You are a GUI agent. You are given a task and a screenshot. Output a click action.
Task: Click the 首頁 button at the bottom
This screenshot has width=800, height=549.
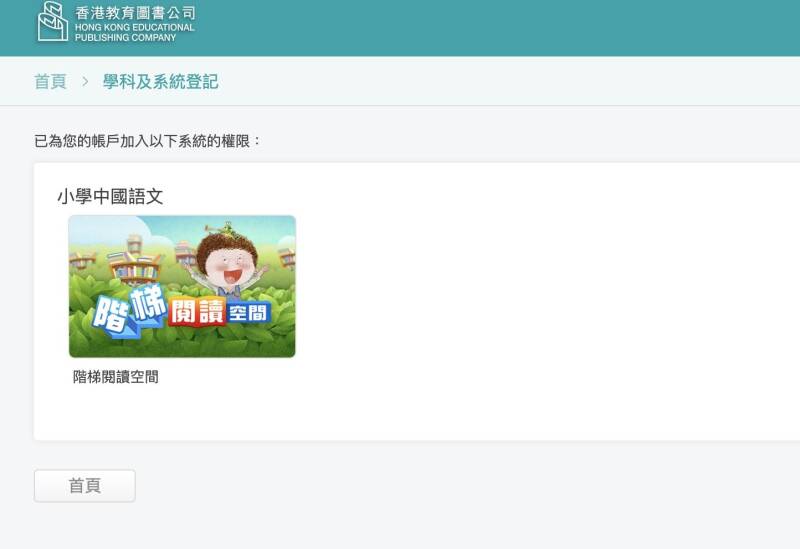85,486
